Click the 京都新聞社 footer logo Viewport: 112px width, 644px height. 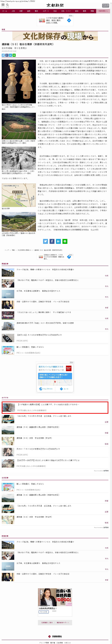click(55, 636)
